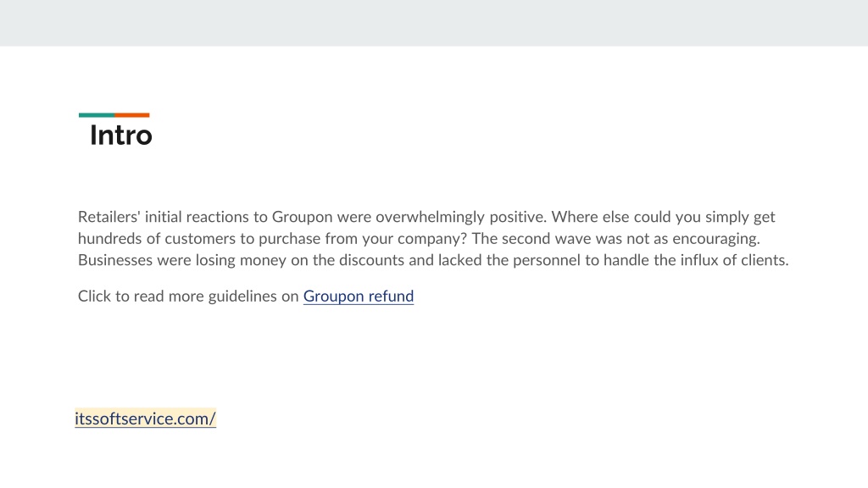Click the word guidelines before the link
Image resolution: width=868 pixels, height=488 pixels.
click(x=242, y=297)
